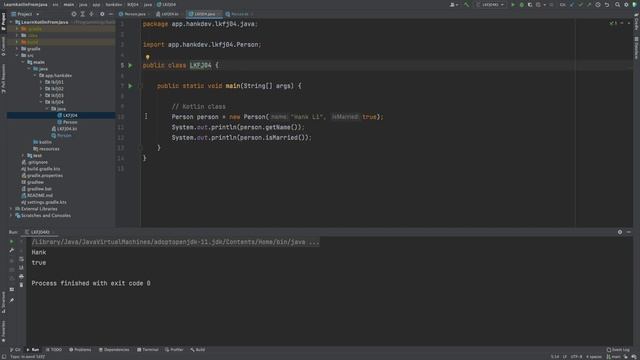Run with Coverage icon in main toolbar
Image resolution: width=640 pixels, height=360 pixels.
pyautogui.click(x=530, y=4)
